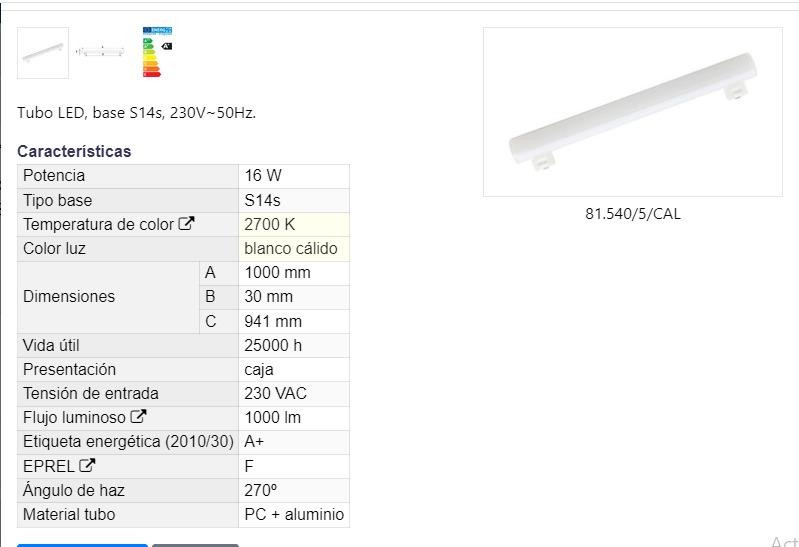799x547 pixels.
Task: Click the EPREL class F value
Action: pyautogui.click(x=249, y=466)
